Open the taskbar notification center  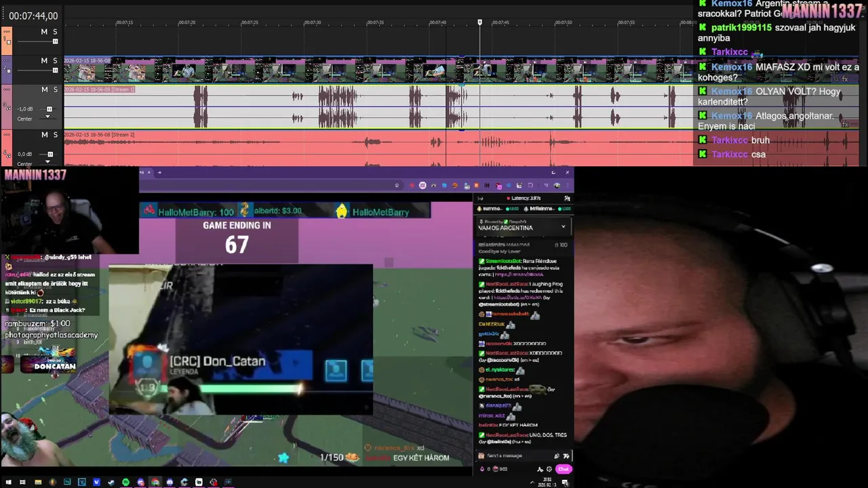pos(564,483)
